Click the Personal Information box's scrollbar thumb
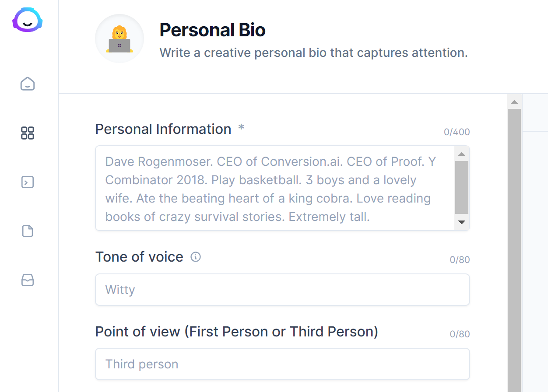 461,187
